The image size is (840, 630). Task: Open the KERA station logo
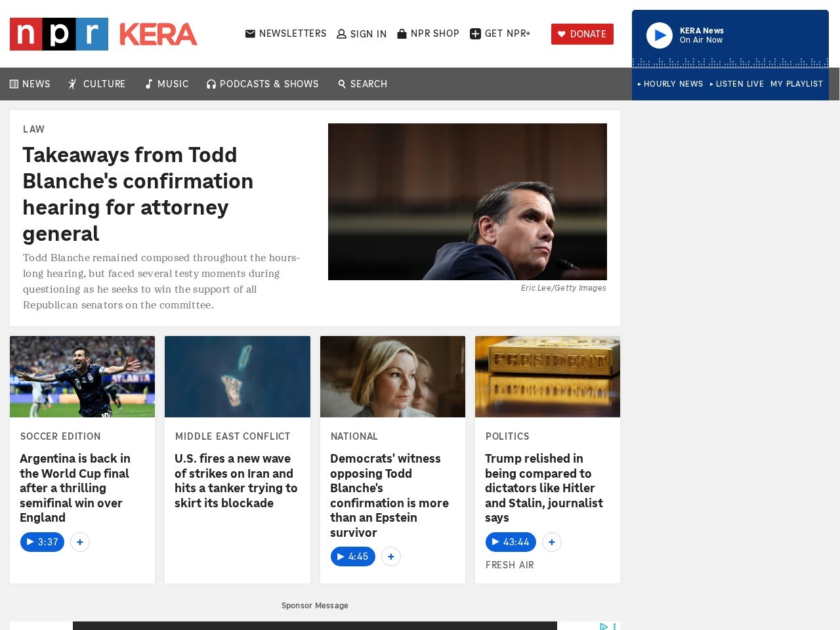click(158, 34)
